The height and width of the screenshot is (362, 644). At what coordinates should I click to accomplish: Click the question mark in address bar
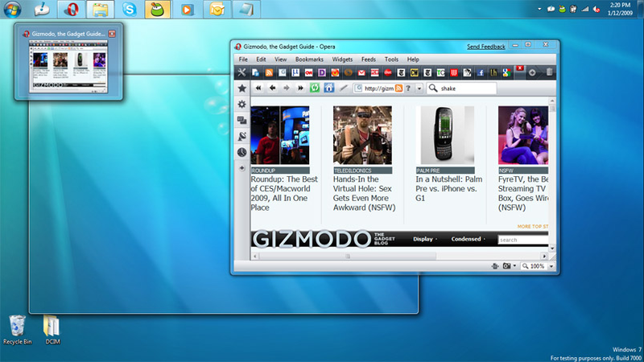pos(408,88)
